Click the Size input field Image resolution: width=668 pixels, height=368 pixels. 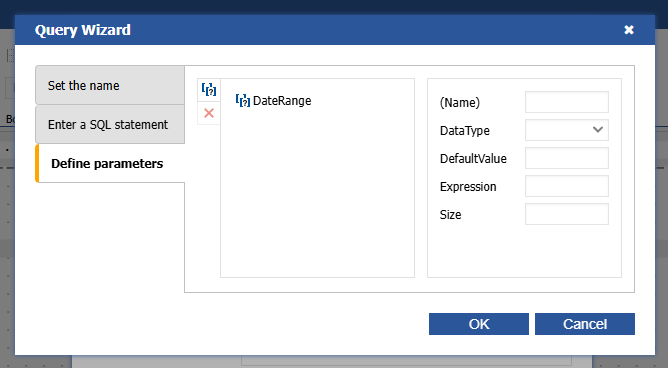[567, 214]
